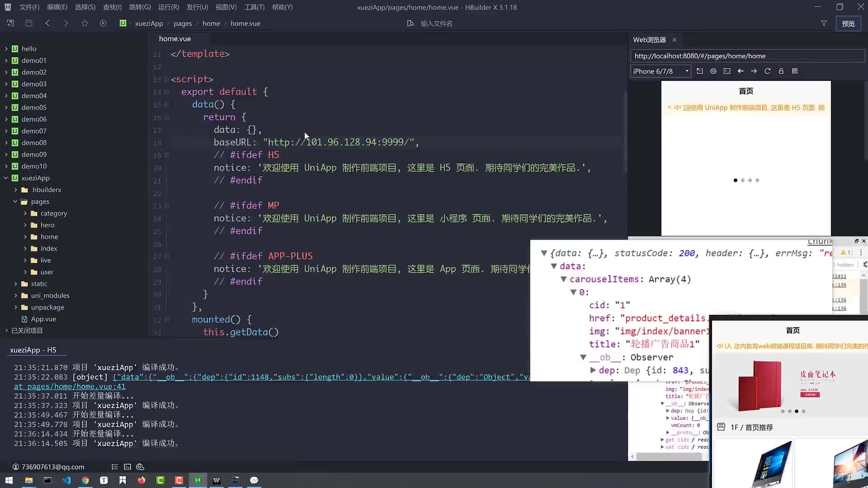Click the first carousel dot in preview
Viewport: 868px width, 488px height.
click(x=736, y=180)
